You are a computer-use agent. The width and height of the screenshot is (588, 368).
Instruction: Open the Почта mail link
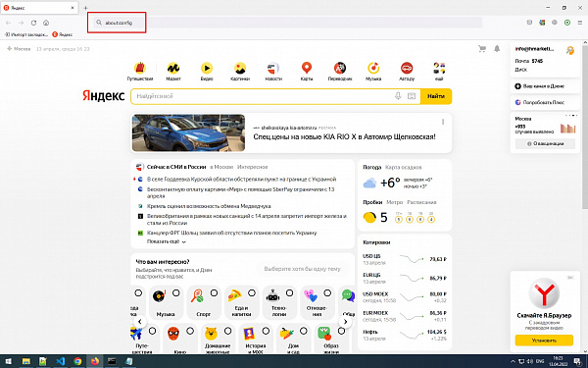(521, 61)
